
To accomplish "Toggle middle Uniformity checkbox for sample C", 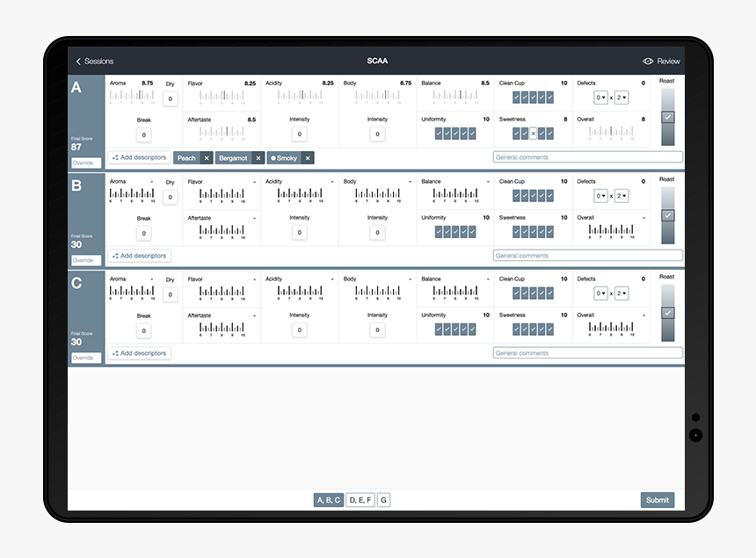I will pos(455,330).
